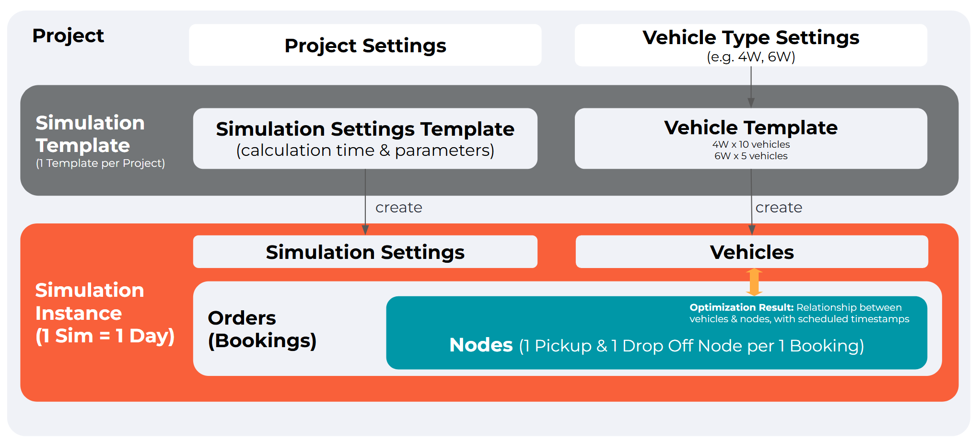Screen dimensions: 980x444
Task: Click '4W x 10 vehicles' text
Action: pos(751,144)
